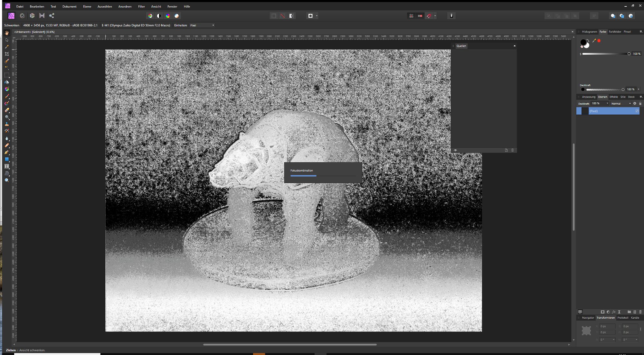Select the Flood Fill bucket tool
The height and width of the screenshot is (355, 644).
[x=7, y=82]
